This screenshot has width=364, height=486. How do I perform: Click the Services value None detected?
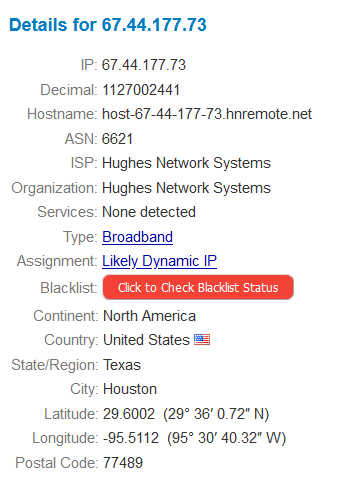coord(149,212)
